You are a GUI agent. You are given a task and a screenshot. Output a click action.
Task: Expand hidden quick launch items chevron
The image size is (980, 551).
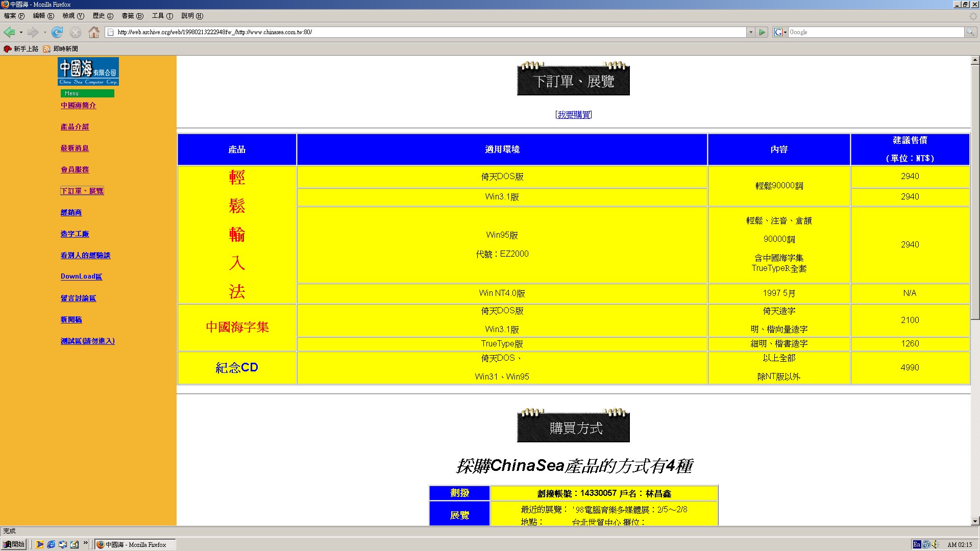click(86, 543)
